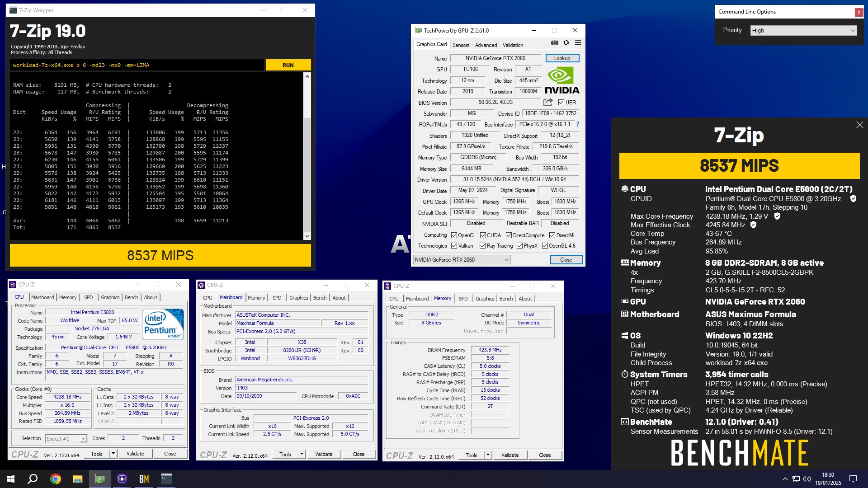Click GPU-Z taskbar icon

click(99, 479)
